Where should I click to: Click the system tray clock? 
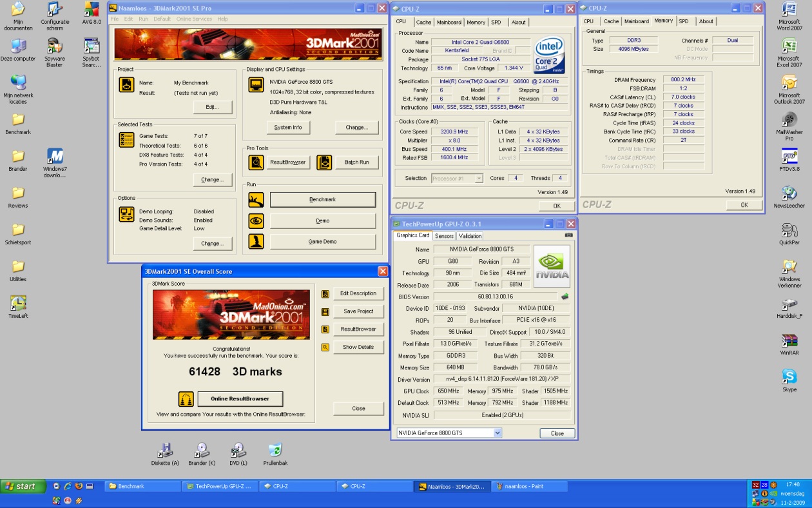(x=793, y=484)
